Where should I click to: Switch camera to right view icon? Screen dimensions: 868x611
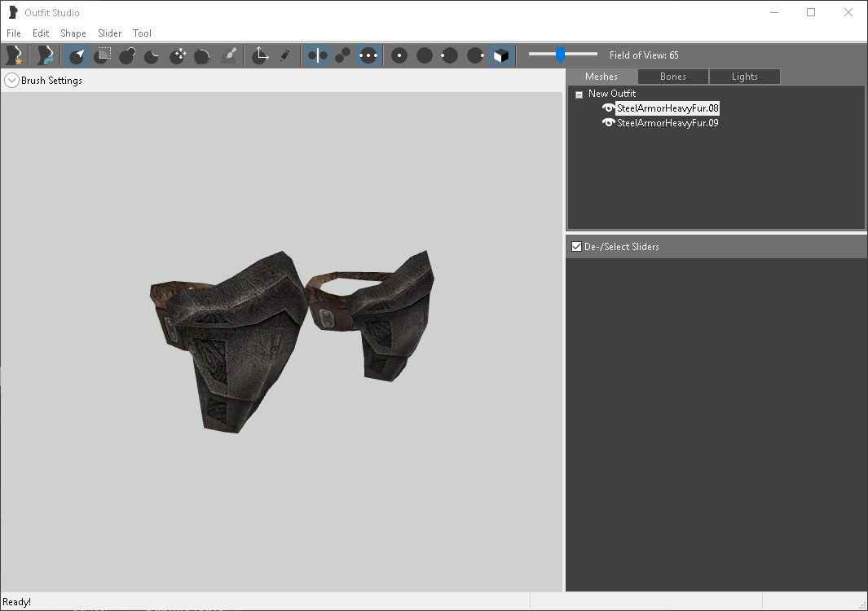point(475,55)
